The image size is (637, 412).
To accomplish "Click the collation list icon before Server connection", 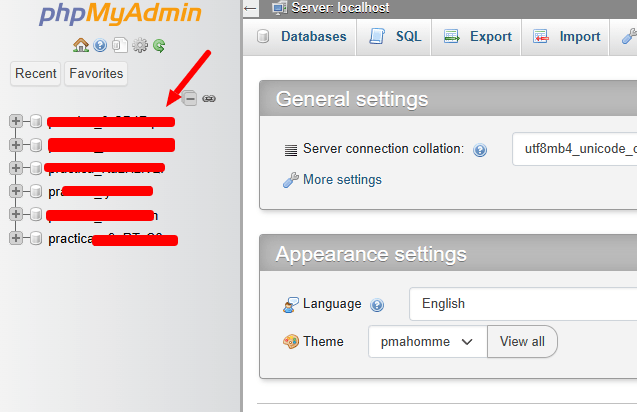I will click(291, 150).
